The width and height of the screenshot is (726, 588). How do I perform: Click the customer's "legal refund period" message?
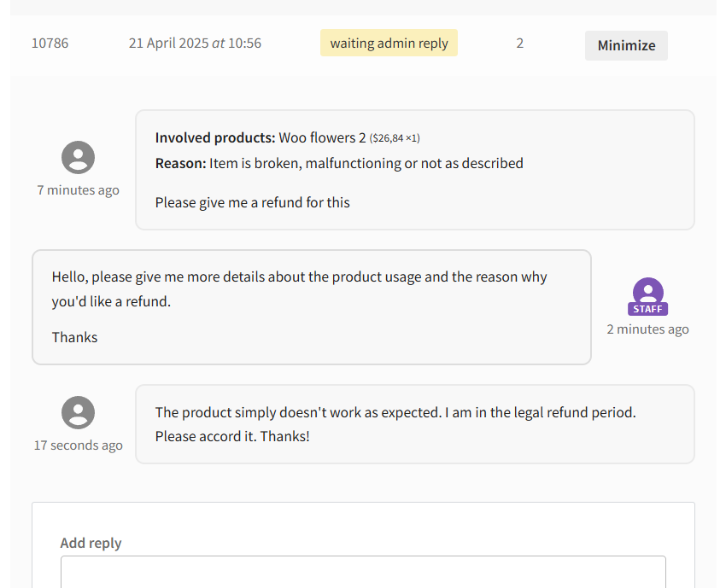(395, 424)
